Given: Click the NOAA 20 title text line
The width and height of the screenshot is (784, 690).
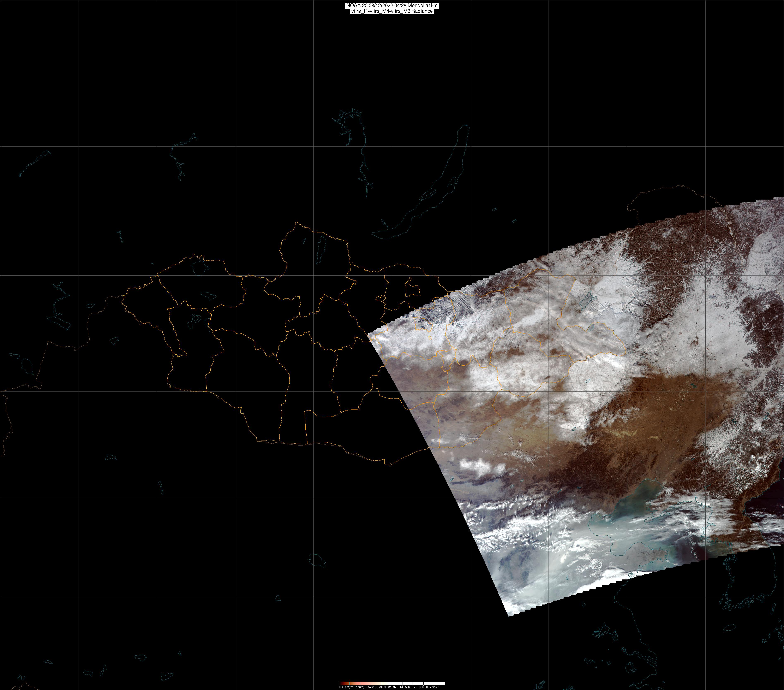Looking at the screenshot, I should pyautogui.click(x=392, y=5).
